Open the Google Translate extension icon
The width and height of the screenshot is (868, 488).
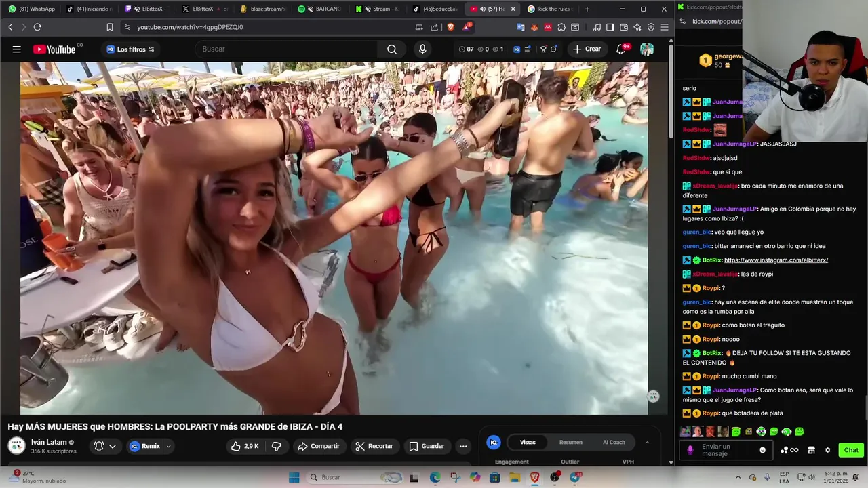tap(521, 27)
